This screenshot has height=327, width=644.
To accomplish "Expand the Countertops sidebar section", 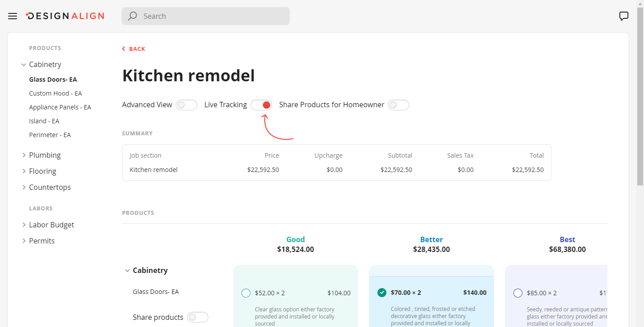I will pyautogui.click(x=24, y=187).
